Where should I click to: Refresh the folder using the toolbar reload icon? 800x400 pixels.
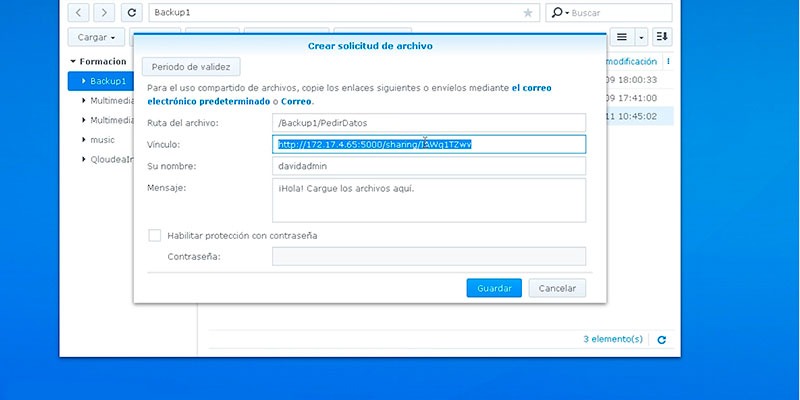(132, 13)
